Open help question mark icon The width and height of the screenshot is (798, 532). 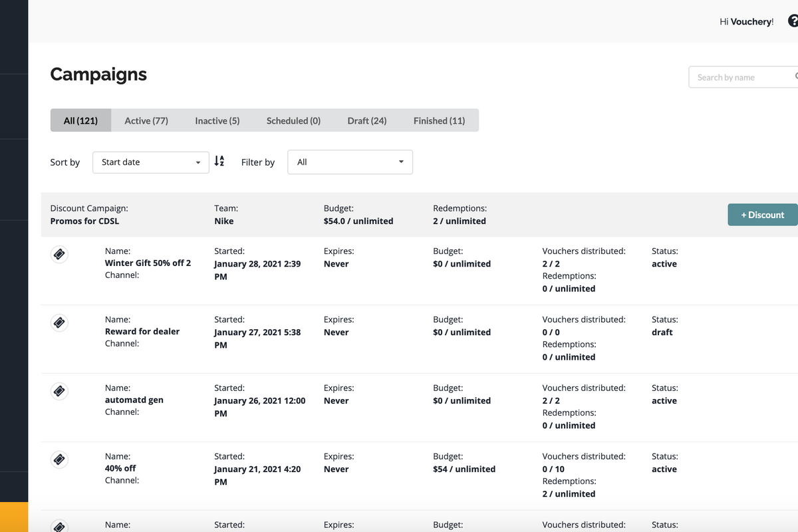click(793, 21)
